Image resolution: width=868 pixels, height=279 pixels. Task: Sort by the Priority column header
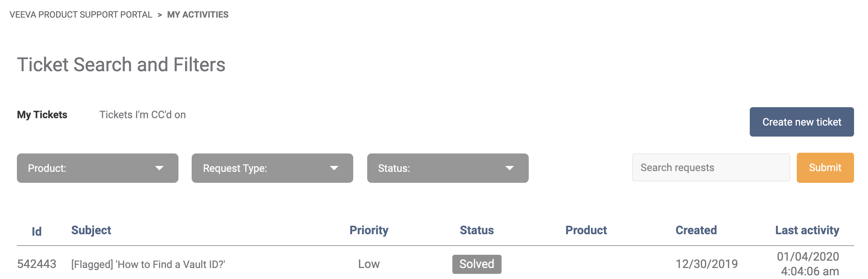tap(369, 230)
